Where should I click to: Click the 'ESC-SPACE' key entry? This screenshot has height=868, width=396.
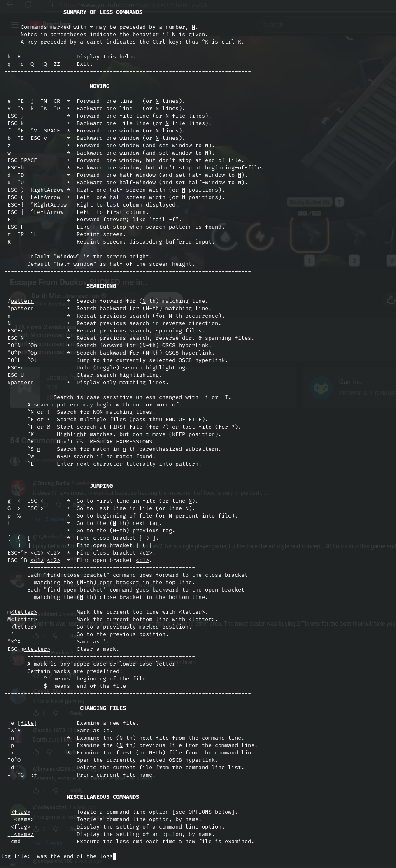point(22,160)
